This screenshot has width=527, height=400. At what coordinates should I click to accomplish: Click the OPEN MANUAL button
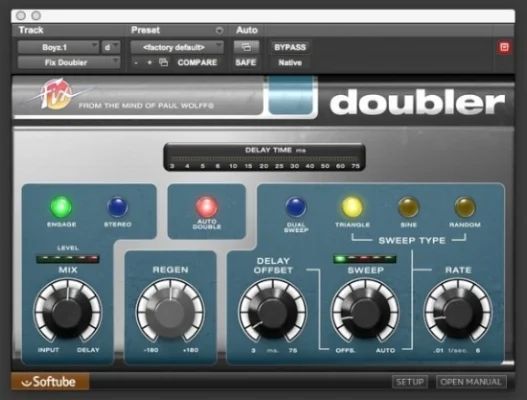tap(471, 382)
